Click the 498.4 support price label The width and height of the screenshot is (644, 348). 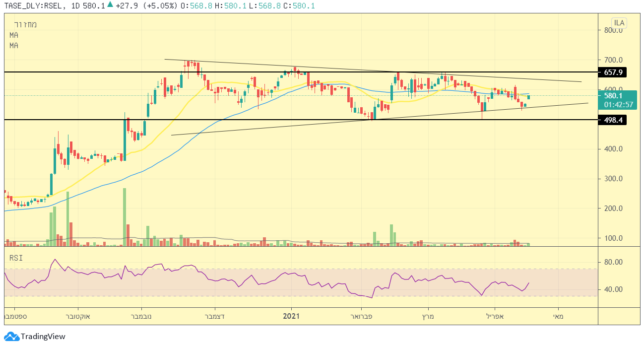pos(613,120)
